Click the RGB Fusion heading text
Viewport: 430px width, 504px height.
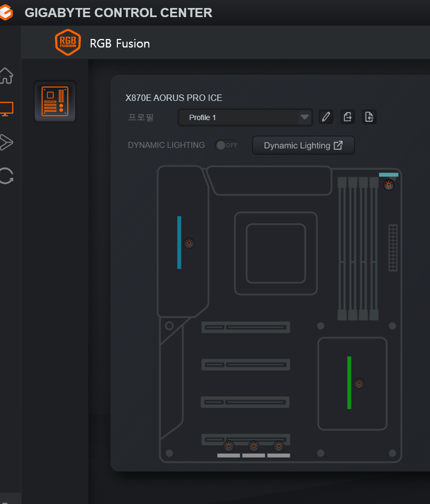point(120,43)
